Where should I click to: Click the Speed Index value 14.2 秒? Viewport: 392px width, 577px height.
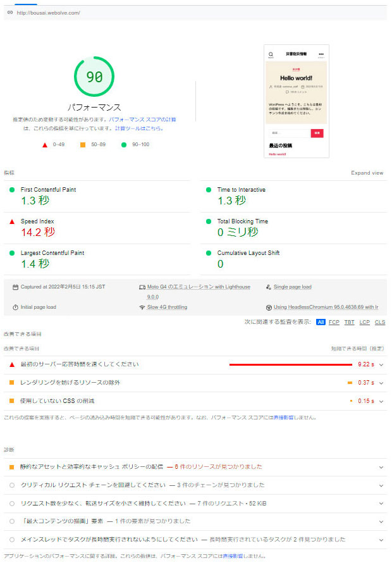click(x=38, y=232)
